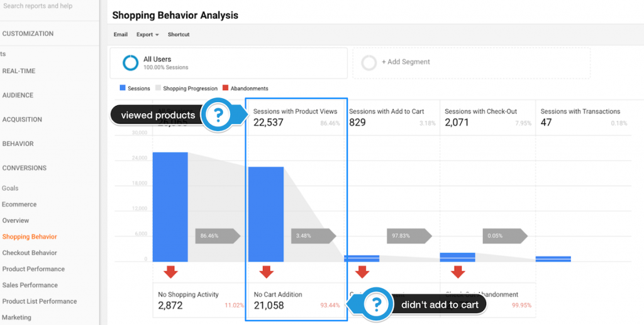Open the Checkout Behavior report
This screenshot has height=325, width=644.
click(30, 253)
